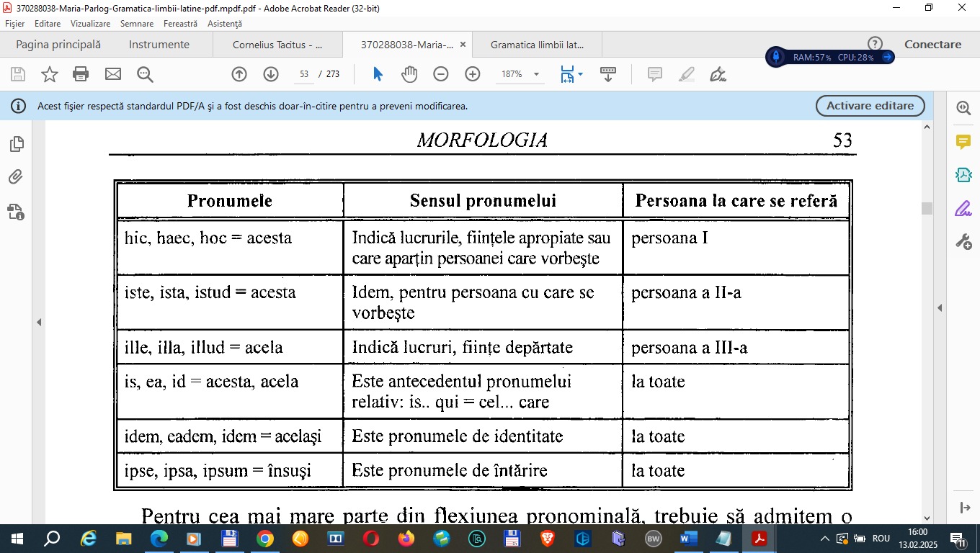Open the find text magnifier in toolbar

pos(146,74)
